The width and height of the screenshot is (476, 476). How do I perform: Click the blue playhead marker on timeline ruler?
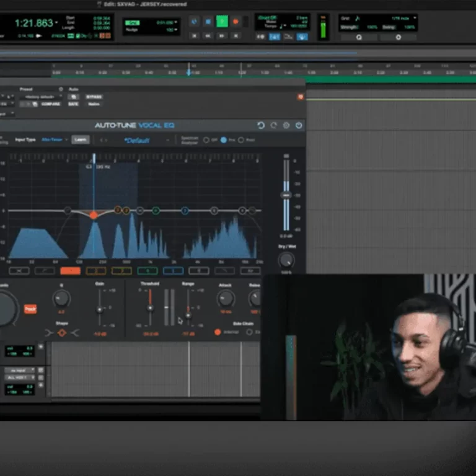coord(188,73)
